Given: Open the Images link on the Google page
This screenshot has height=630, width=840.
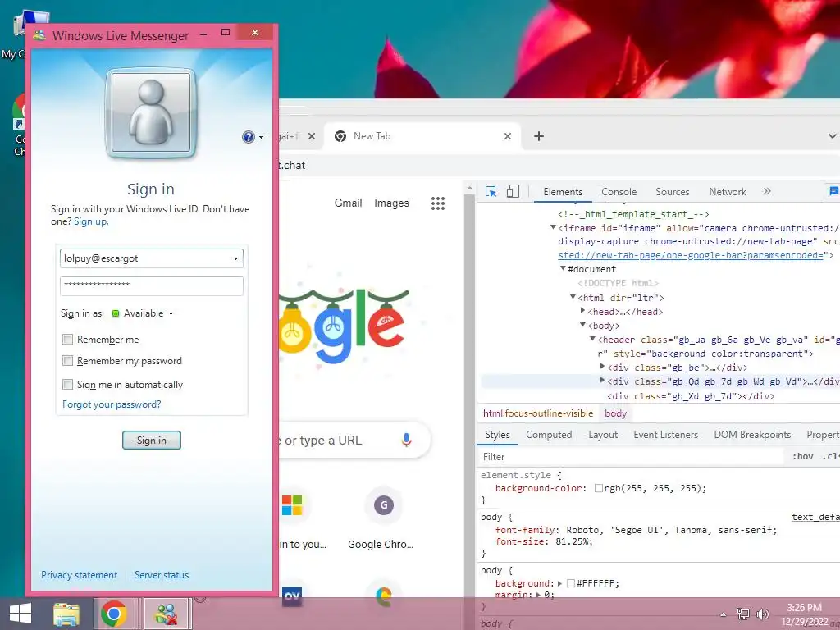Looking at the screenshot, I should (391, 203).
